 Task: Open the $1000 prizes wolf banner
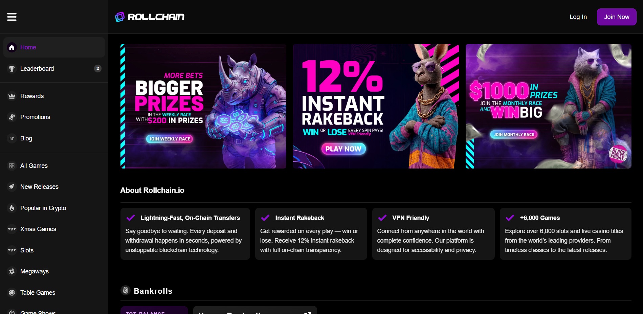coord(548,106)
